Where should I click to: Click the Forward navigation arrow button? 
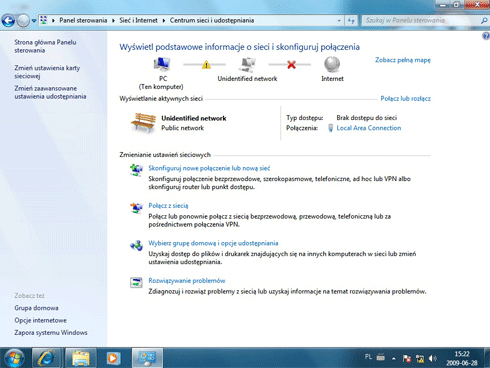(x=23, y=21)
